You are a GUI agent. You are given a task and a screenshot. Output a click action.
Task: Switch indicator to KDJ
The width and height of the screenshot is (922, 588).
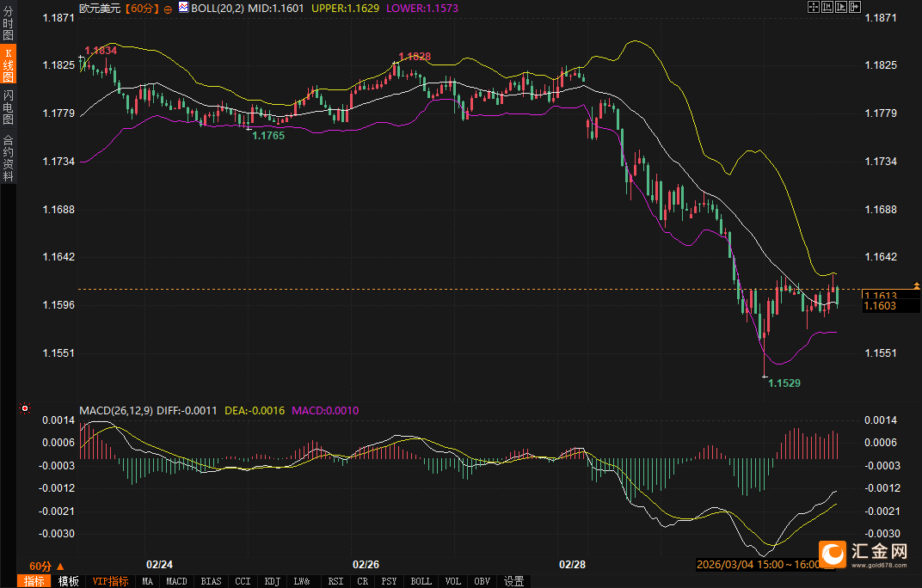click(272, 581)
